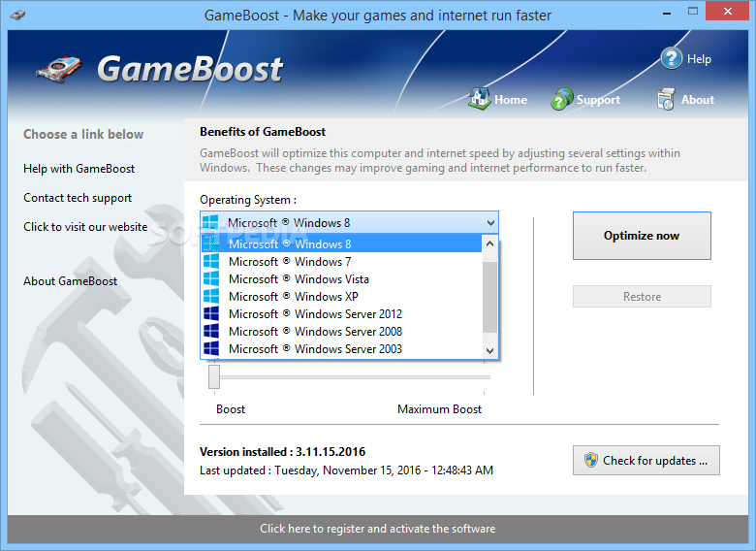Open the Help label in header

699,59
